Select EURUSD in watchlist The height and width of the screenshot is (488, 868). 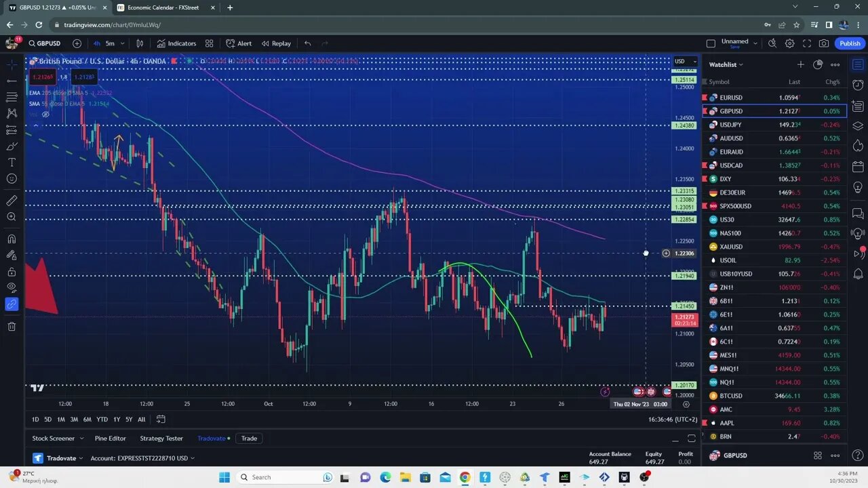[x=774, y=98]
